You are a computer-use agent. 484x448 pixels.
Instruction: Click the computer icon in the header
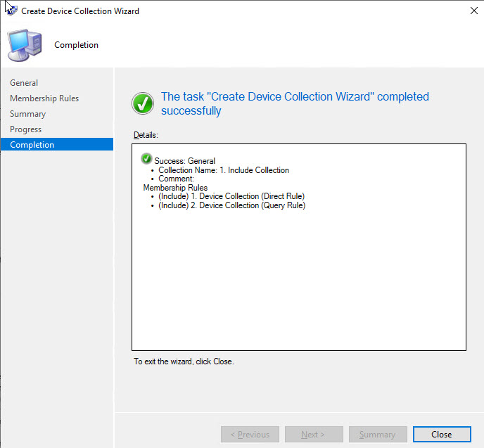23,46
